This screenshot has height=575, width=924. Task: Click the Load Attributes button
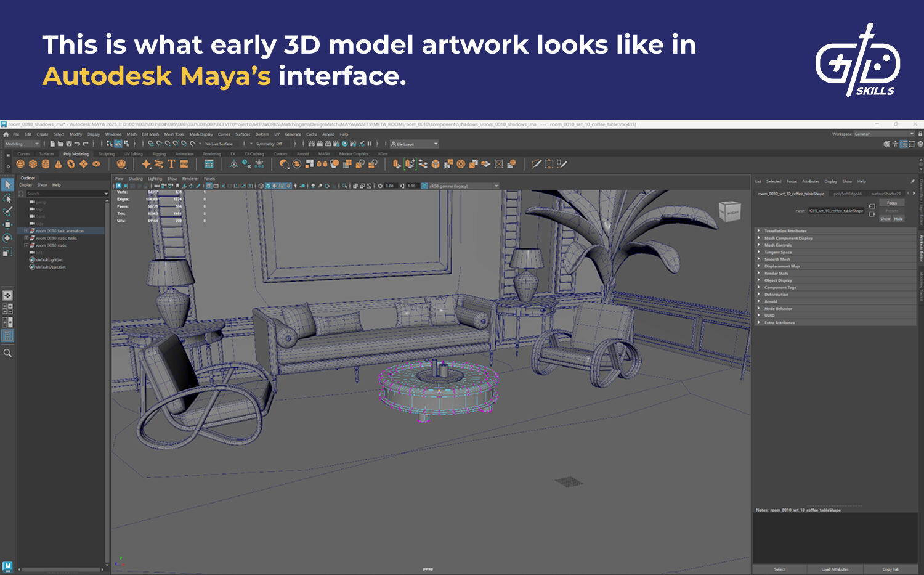tap(835, 569)
